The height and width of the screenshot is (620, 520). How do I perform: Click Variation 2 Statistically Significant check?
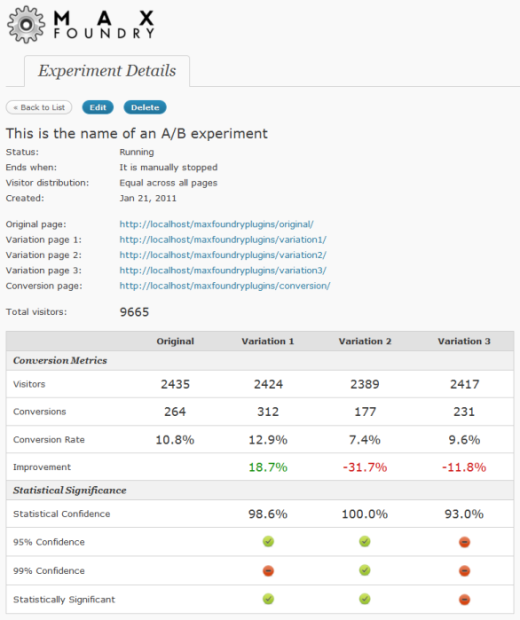(x=365, y=599)
